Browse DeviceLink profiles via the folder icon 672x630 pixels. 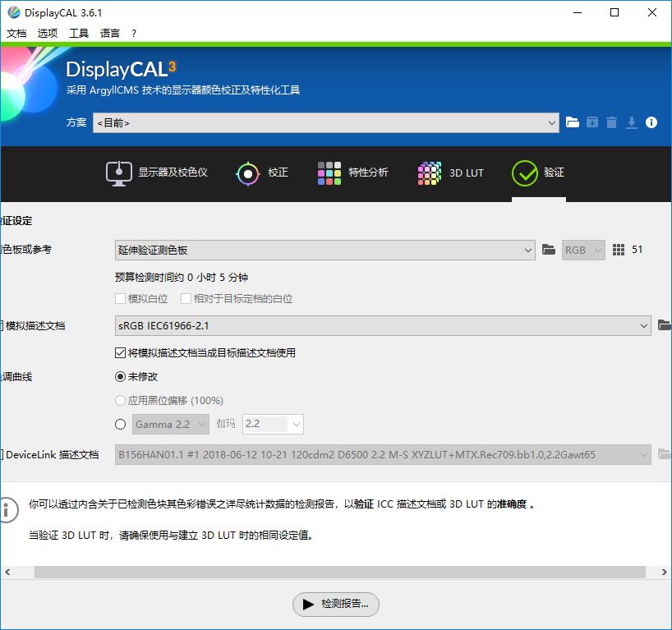665,454
